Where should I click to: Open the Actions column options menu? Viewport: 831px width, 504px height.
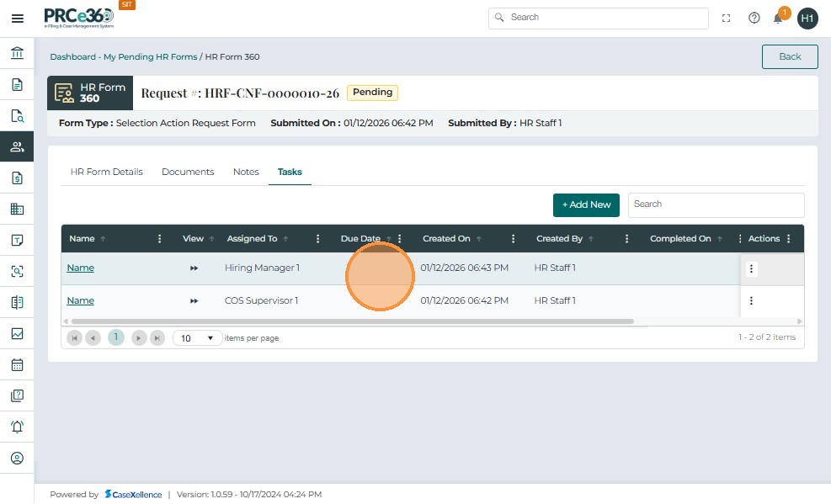click(x=789, y=239)
